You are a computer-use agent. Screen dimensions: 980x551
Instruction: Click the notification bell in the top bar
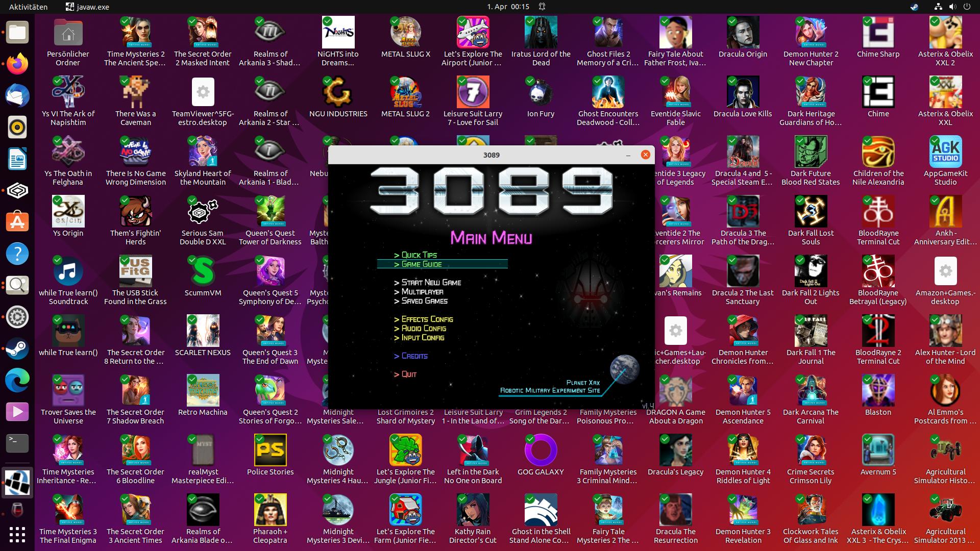click(x=542, y=7)
